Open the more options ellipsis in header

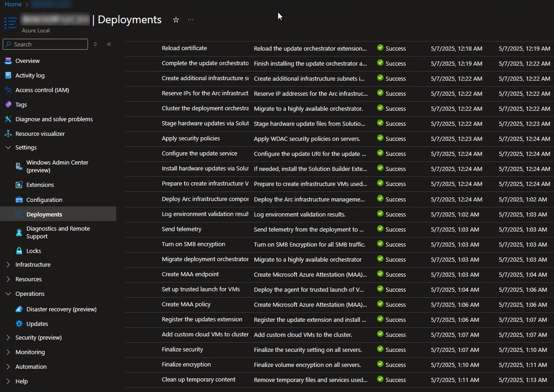pos(191,20)
